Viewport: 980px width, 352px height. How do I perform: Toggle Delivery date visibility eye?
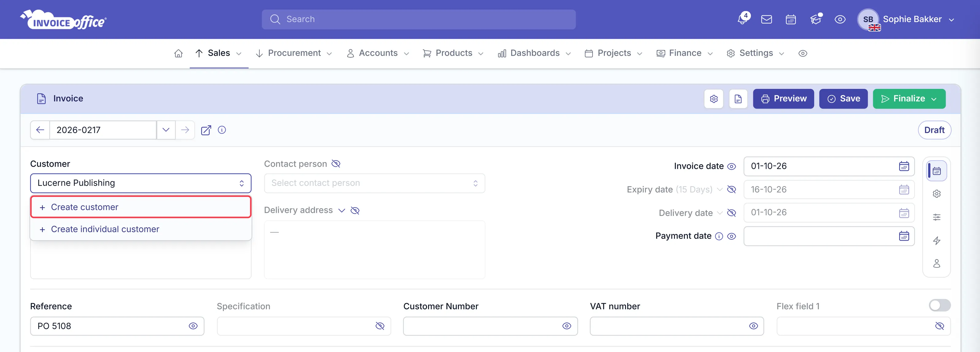[731, 213]
